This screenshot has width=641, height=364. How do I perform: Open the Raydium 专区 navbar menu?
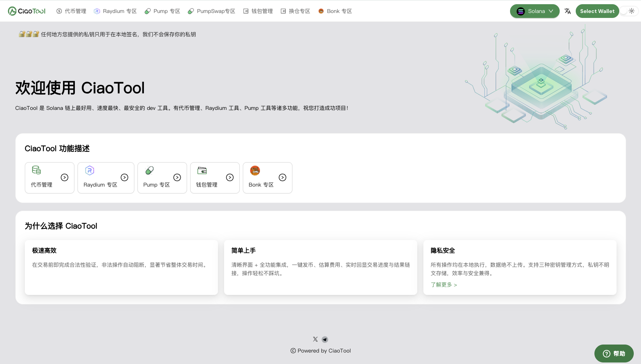[115, 11]
